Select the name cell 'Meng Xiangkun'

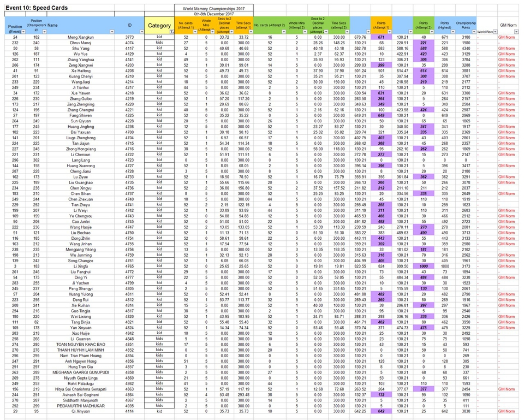(x=81, y=37)
